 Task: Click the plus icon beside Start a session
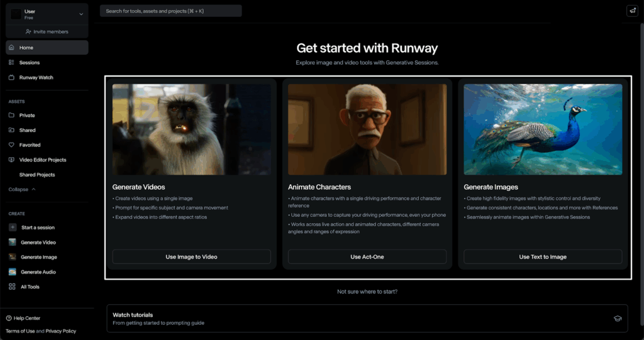[x=13, y=228]
